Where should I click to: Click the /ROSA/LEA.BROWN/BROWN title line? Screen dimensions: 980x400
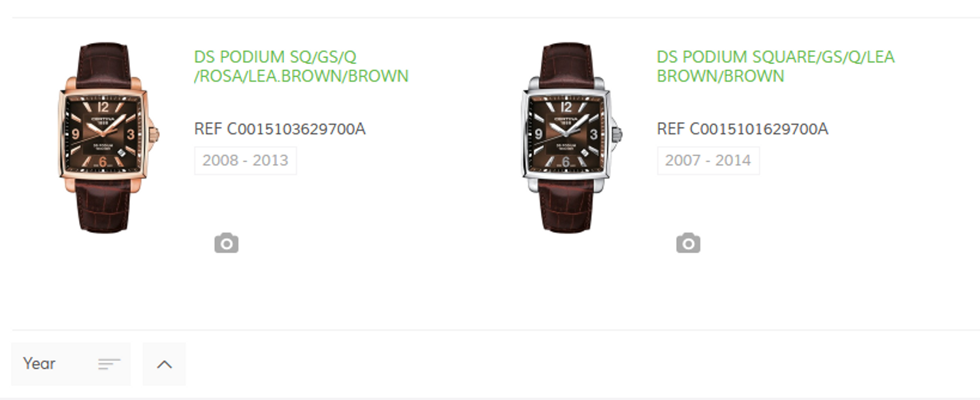coord(301,76)
